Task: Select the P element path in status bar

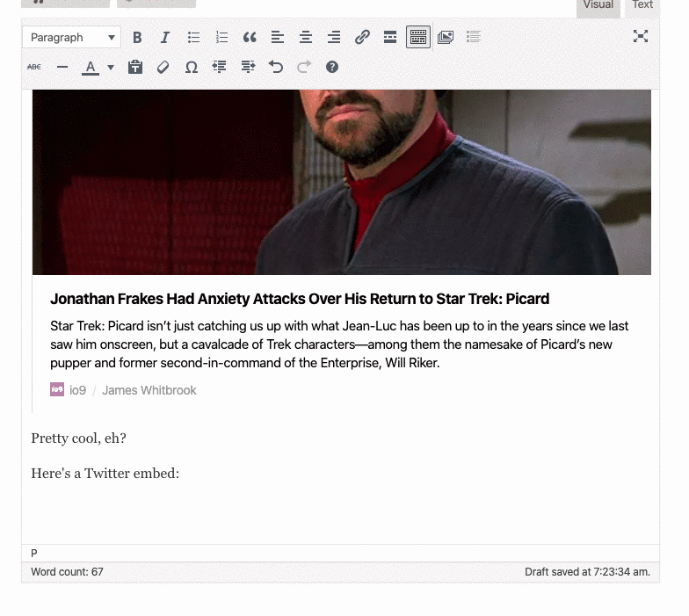Action: pyautogui.click(x=33, y=554)
